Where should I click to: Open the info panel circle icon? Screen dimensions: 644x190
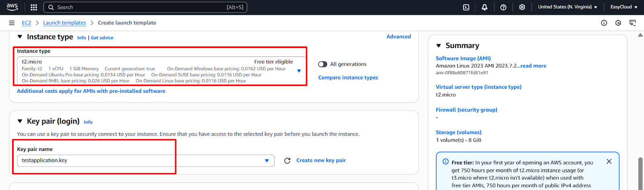(x=604, y=23)
